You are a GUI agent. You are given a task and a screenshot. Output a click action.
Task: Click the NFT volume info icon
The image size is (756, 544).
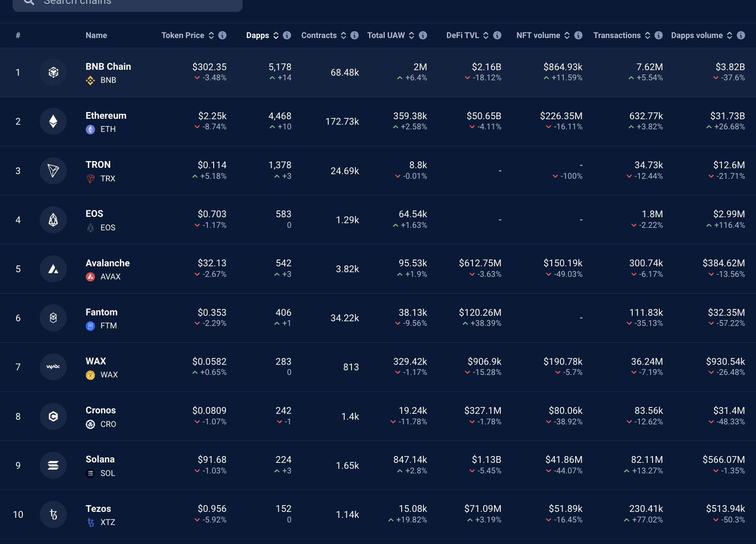pos(578,36)
